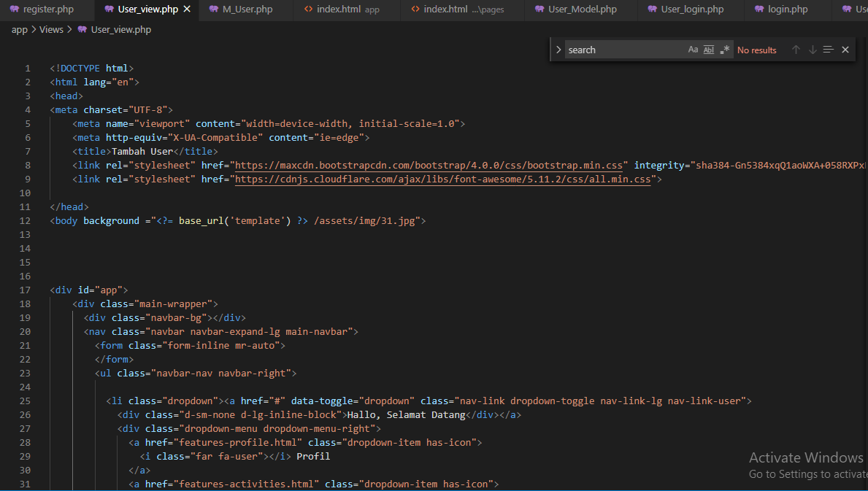868x491 pixels.
Task: Click 'base_url' on line 12
Action: point(201,220)
